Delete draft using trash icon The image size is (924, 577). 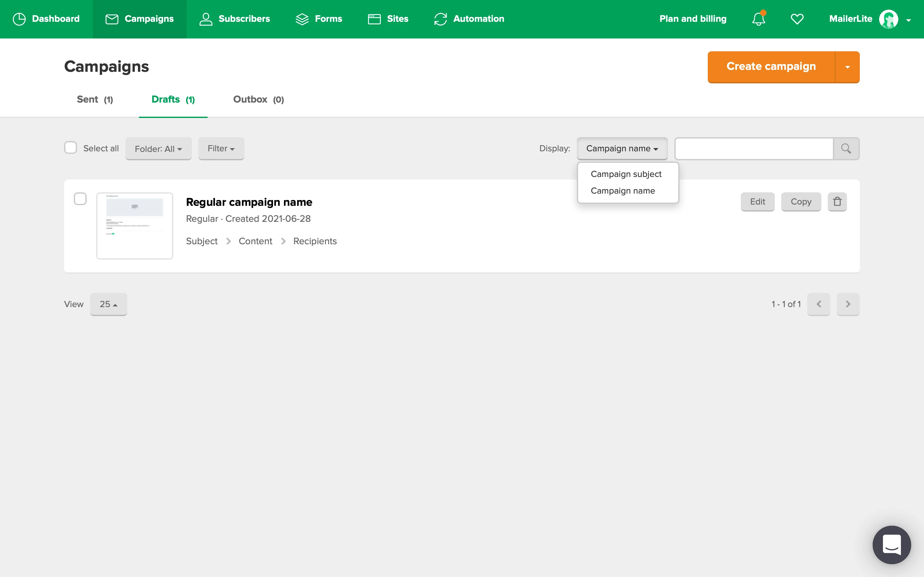tap(837, 202)
